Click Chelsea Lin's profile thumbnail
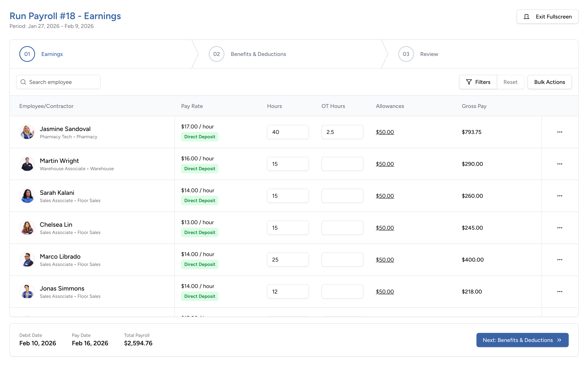 click(27, 228)
